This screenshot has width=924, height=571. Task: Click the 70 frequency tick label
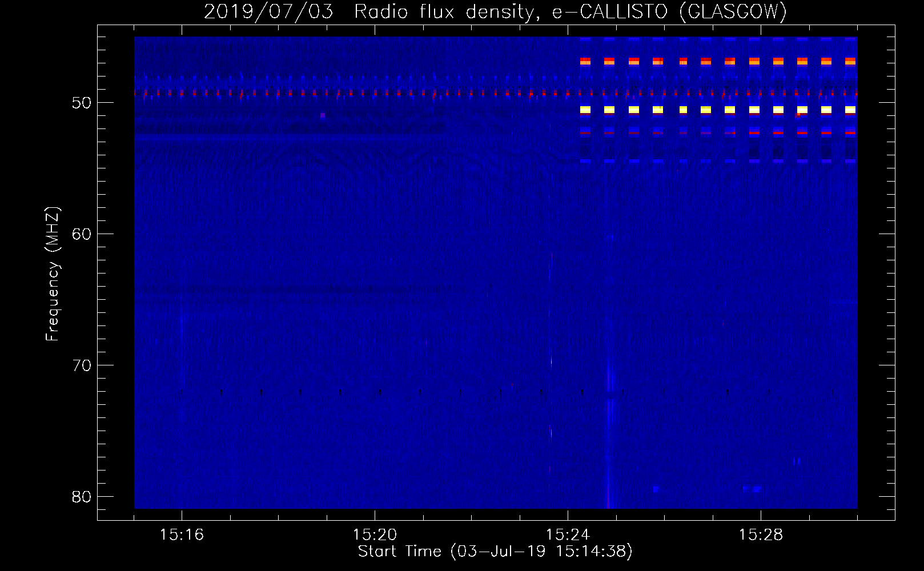[x=82, y=365]
